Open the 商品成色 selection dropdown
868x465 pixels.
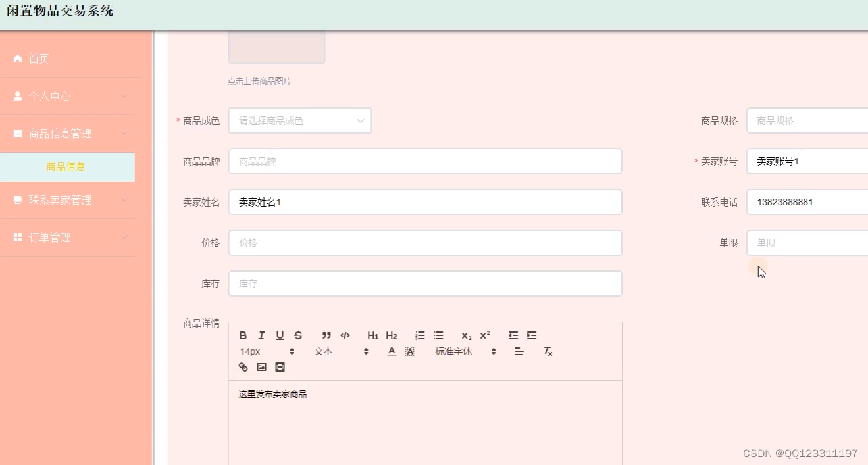point(300,120)
